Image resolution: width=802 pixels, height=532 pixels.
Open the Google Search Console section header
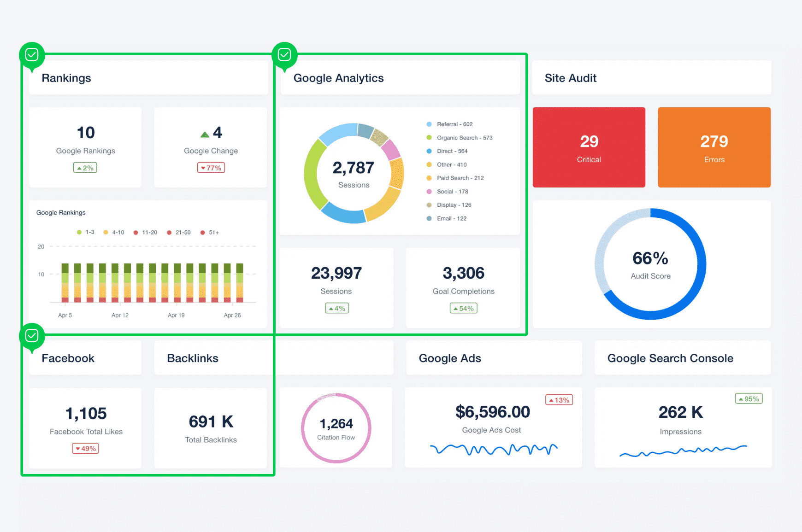click(670, 358)
